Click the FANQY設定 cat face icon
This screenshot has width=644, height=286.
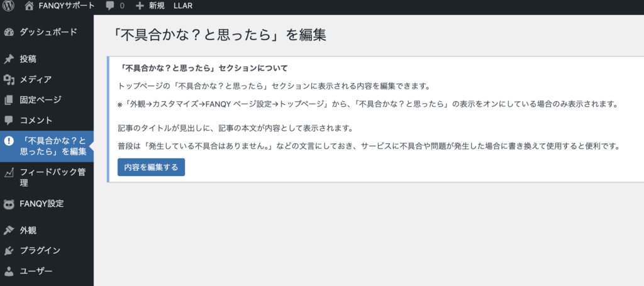point(9,204)
